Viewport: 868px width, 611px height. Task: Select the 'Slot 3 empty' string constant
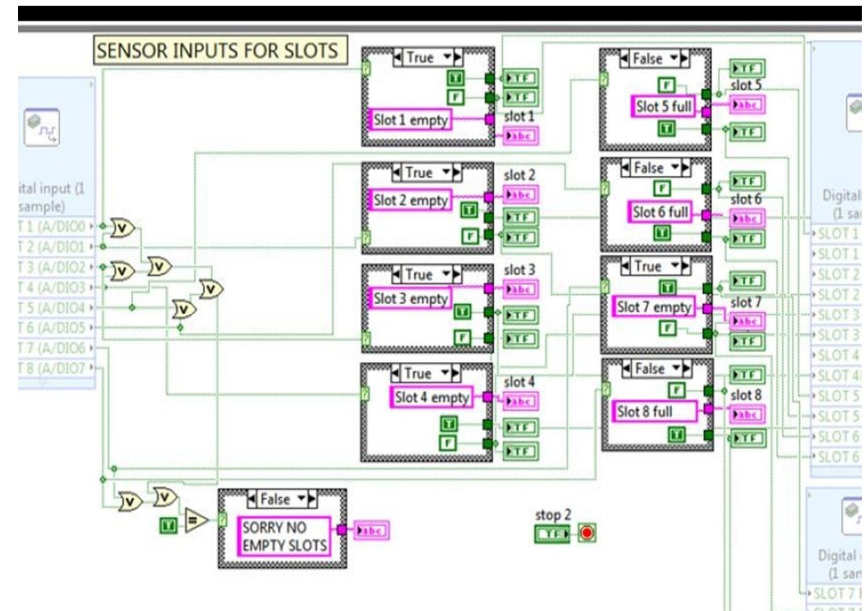[x=411, y=298]
